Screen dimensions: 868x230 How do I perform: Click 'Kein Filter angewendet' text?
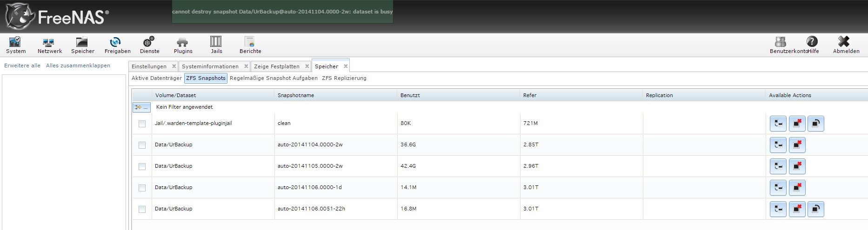tap(184, 107)
